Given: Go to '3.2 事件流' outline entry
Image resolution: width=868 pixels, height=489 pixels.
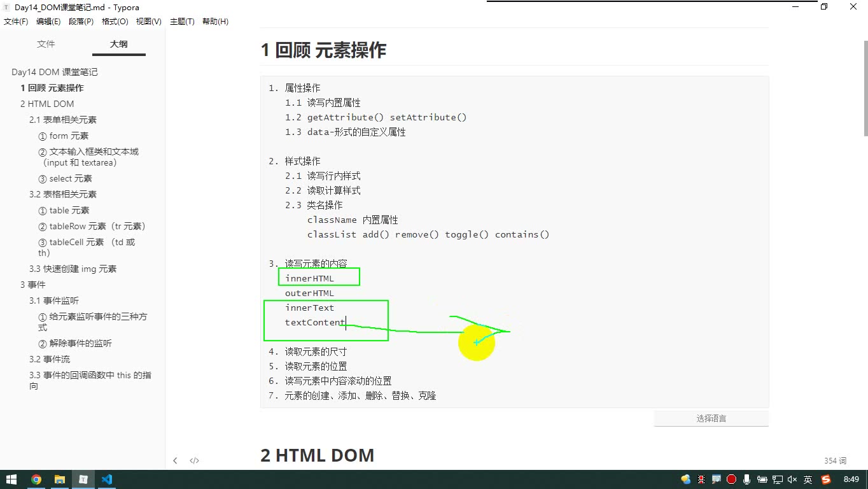Looking at the screenshot, I should (x=50, y=359).
